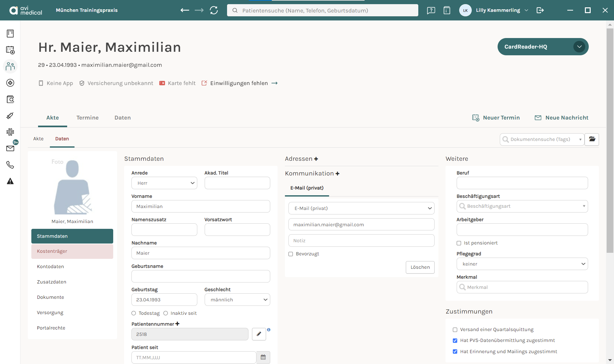The width and height of the screenshot is (614, 364).
Task: Click the warning triangle sidebar icon
Action: coord(10,181)
